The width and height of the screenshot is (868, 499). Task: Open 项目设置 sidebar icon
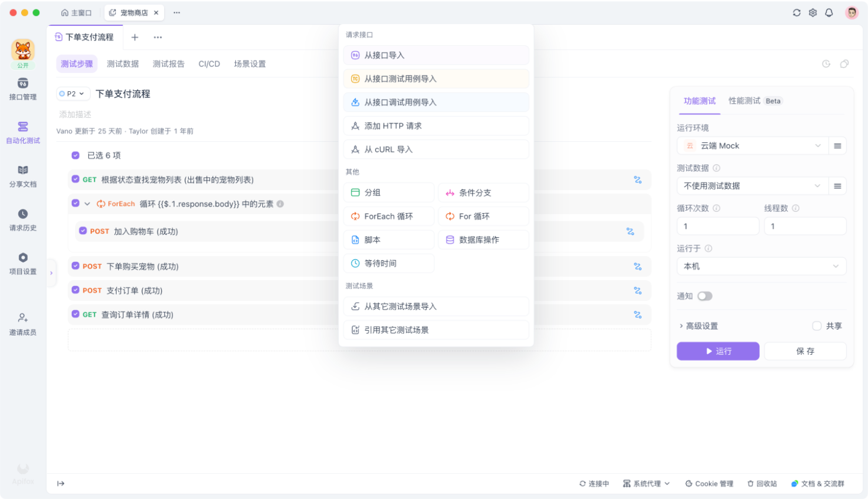(x=23, y=262)
